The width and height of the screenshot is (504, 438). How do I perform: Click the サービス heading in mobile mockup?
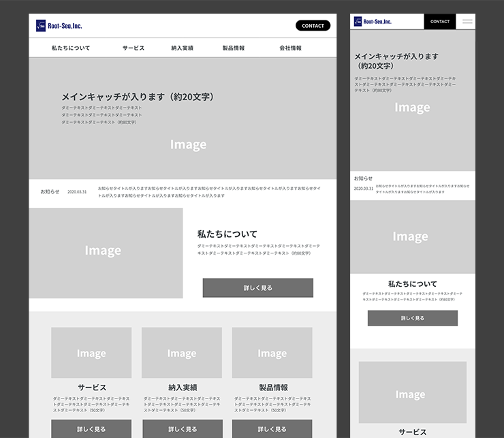[x=412, y=432]
